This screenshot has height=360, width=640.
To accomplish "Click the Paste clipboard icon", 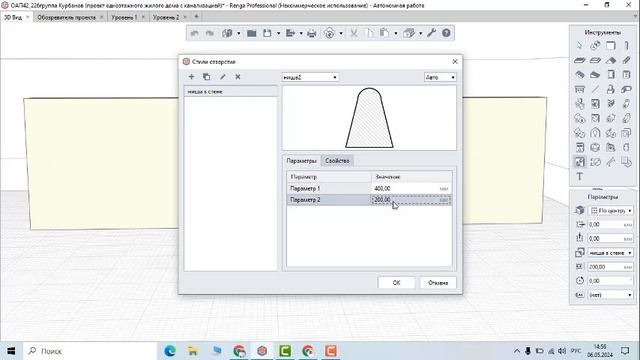I will [x=384, y=33].
